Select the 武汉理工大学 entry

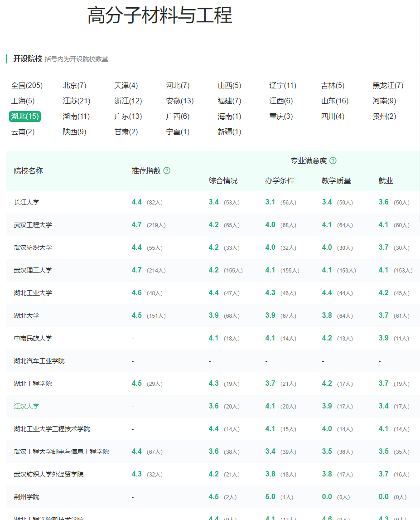click(x=33, y=270)
